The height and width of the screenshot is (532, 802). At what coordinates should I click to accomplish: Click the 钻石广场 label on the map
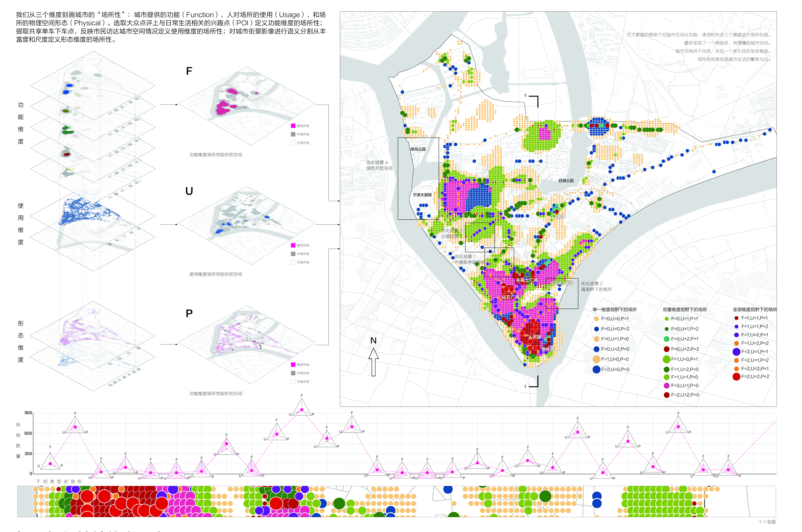(x=510, y=297)
